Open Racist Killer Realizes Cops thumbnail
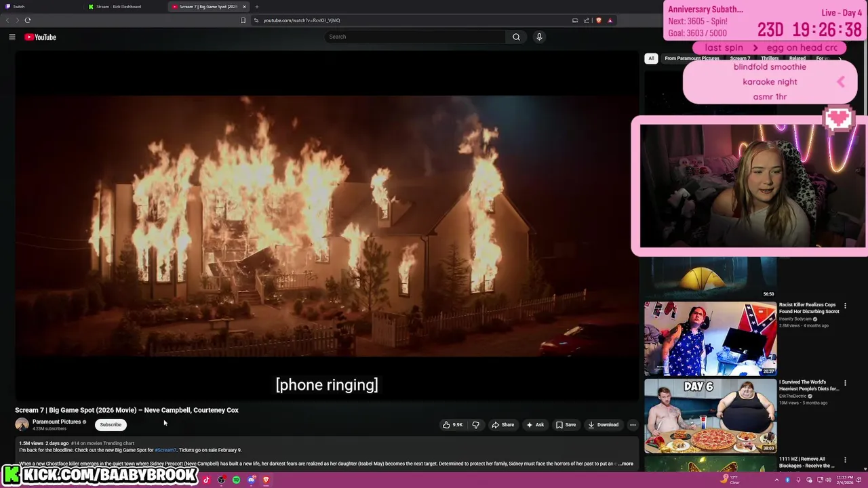 (710, 339)
